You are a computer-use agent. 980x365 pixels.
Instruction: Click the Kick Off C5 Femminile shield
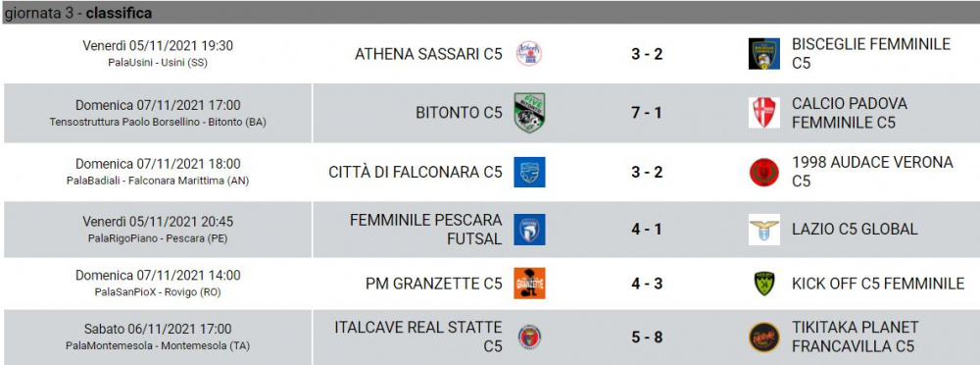coord(763,284)
